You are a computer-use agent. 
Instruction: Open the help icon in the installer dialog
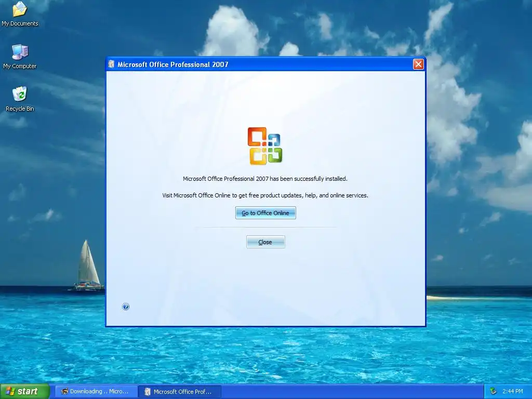point(126,307)
